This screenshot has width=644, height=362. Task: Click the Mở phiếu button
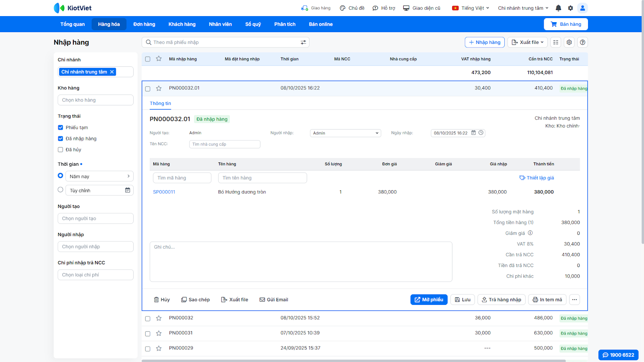pyautogui.click(x=429, y=300)
